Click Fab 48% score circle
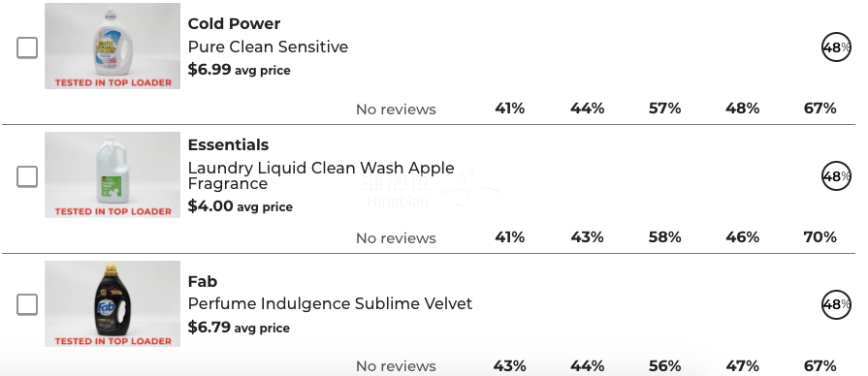The image size is (868, 376). click(x=836, y=304)
